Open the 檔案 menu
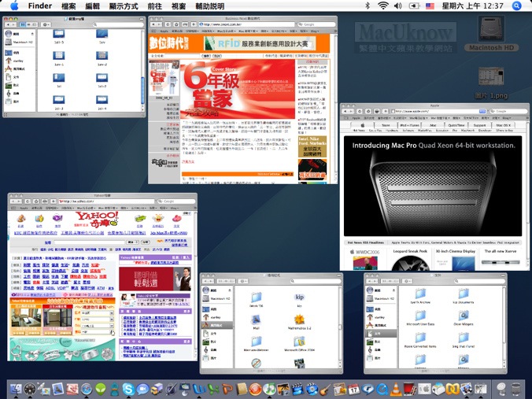 68,6
